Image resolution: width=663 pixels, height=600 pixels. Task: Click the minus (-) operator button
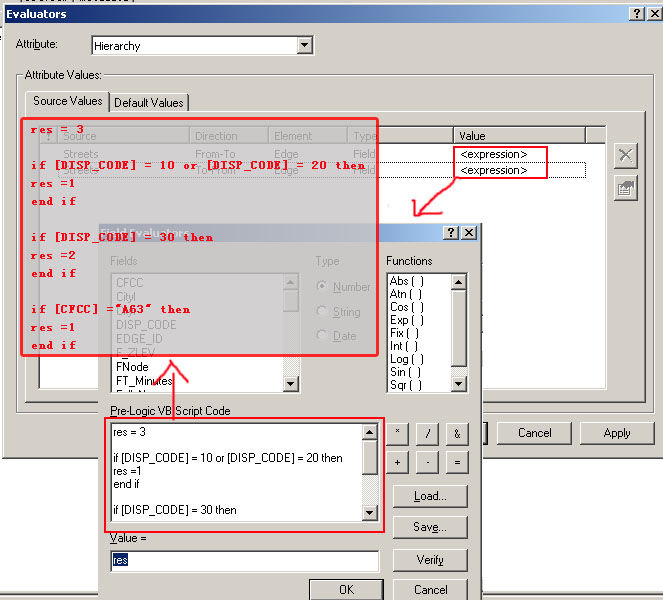click(427, 463)
